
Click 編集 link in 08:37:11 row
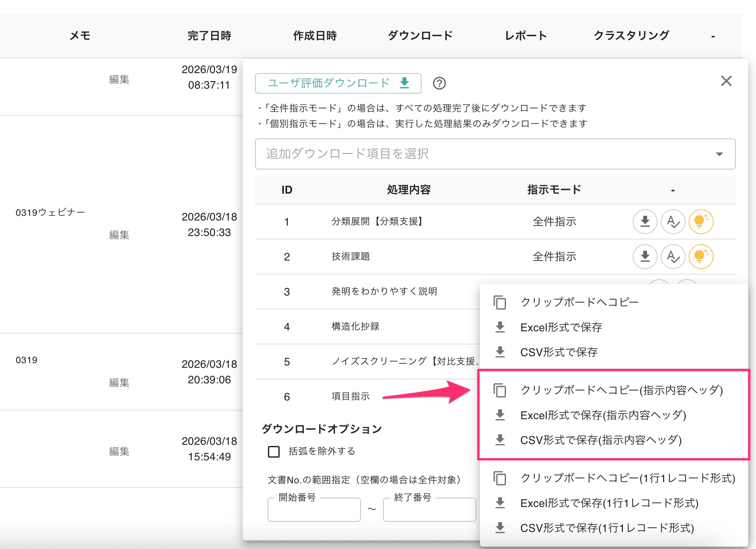[119, 79]
